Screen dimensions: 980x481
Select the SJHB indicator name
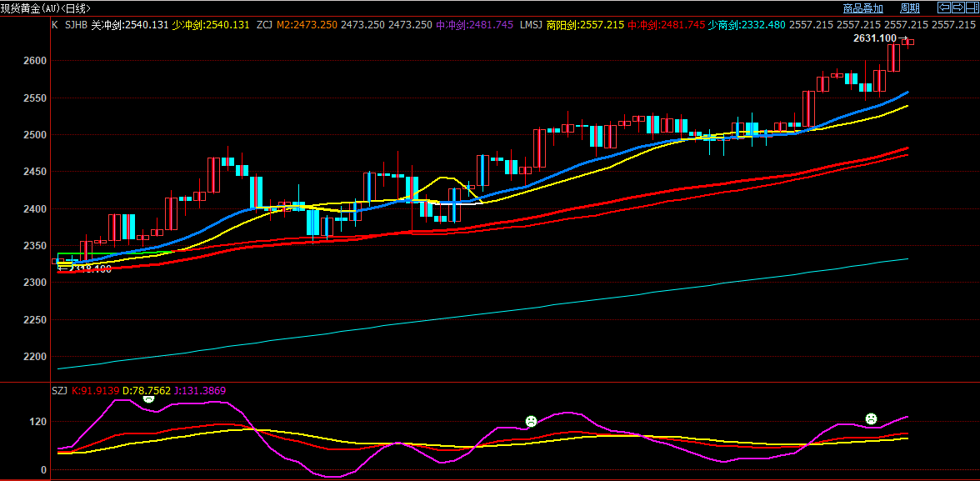click(76, 25)
